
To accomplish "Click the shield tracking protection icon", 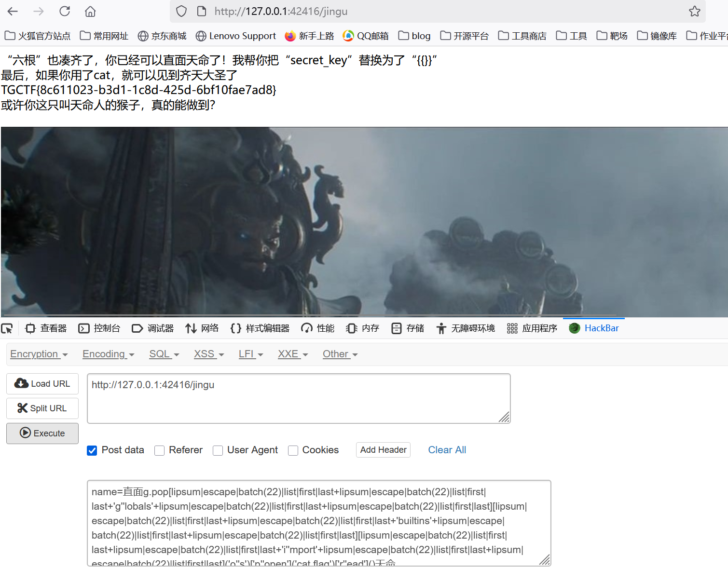I will click(181, 11).
